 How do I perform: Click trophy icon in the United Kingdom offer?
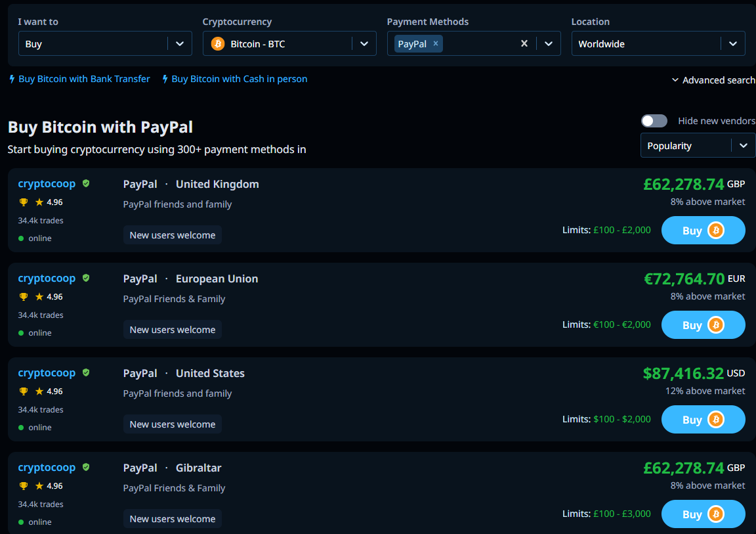[23, 202]
